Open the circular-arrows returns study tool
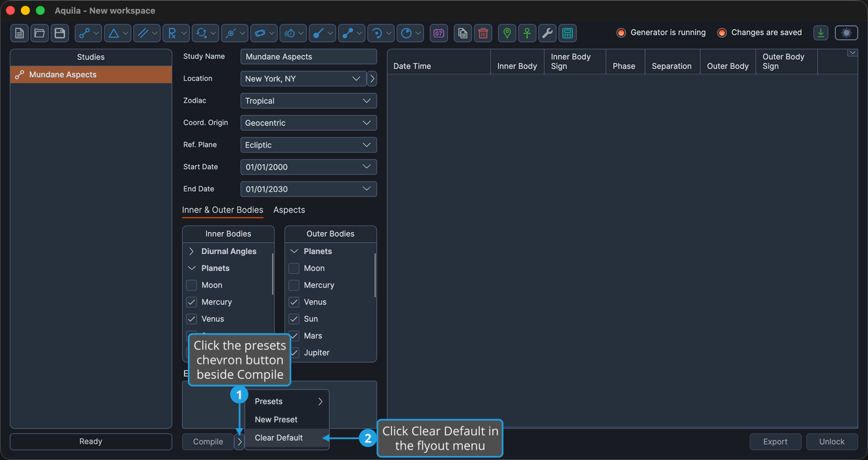Screen dimensions: 868x460 pyautogui.click(x=205, y=33)
